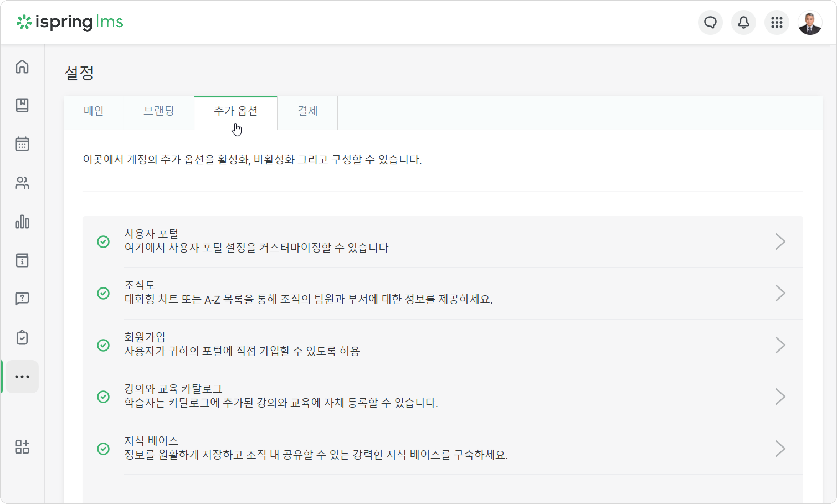
Task: Toggle the 조직도 check status icon
Action: [x=103, y=293]
